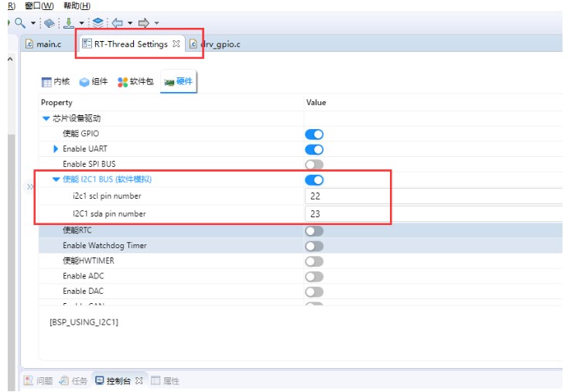Open the 组件 components settings tab

coord(94,81)
